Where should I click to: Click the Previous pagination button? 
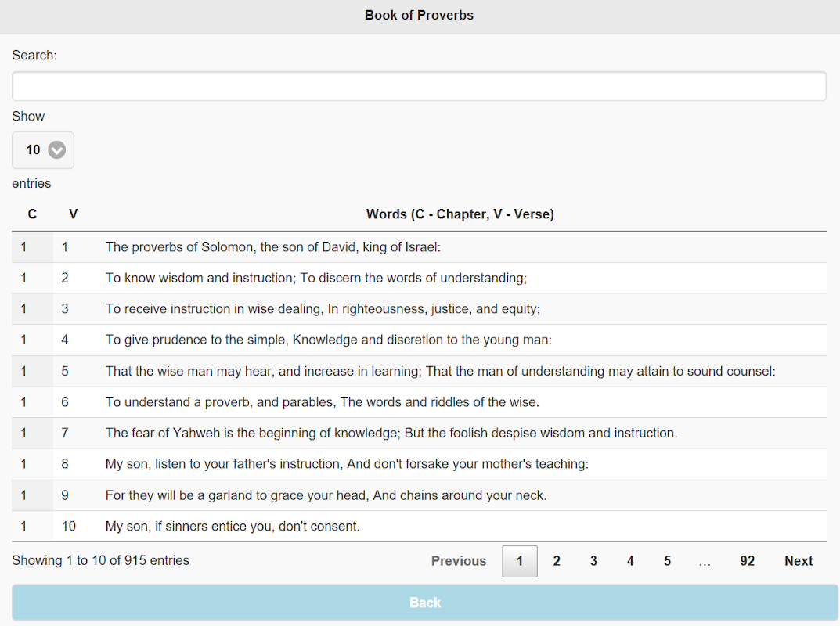coord(459,561)
